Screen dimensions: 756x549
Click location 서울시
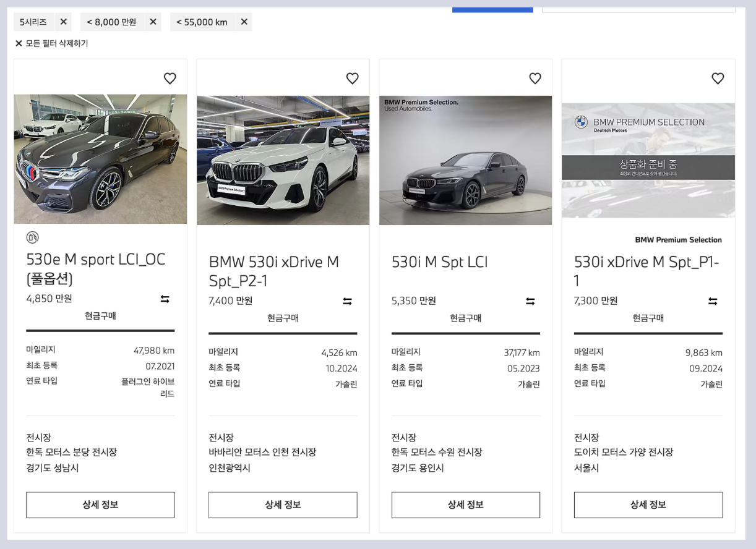[x=586, y=468]
